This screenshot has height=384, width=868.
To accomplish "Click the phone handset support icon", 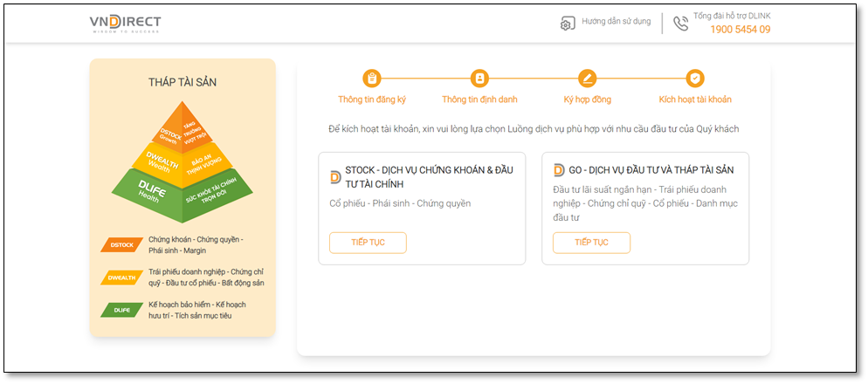I will (x=680, y=24).
